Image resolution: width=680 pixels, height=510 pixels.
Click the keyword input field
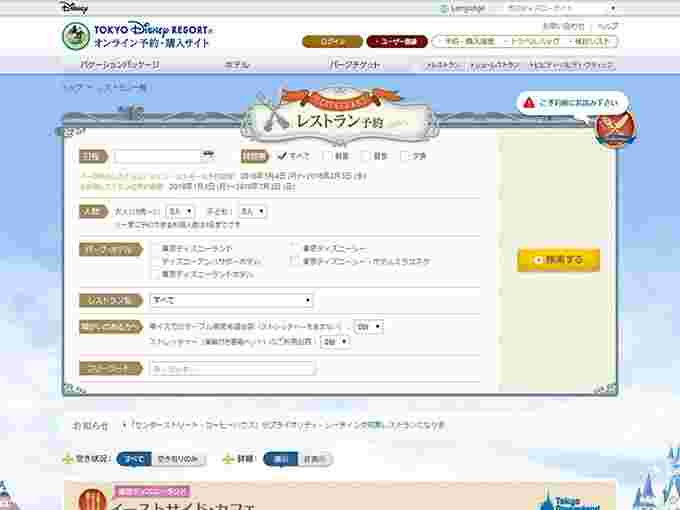click(232, 369)
